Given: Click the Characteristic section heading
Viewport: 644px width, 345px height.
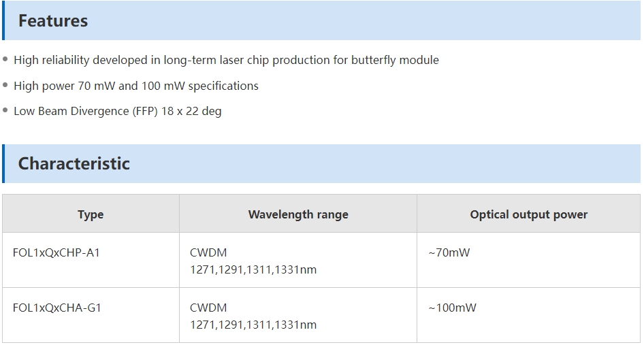Looking at the screenshot, I should [x=74, y=163].
